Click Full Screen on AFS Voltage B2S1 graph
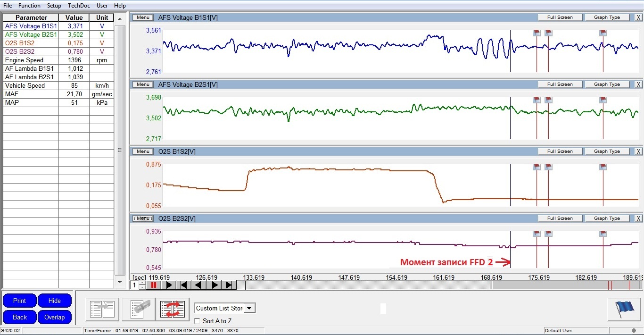The width and height of the screenshot is (644, 335). tap(560, 84)
